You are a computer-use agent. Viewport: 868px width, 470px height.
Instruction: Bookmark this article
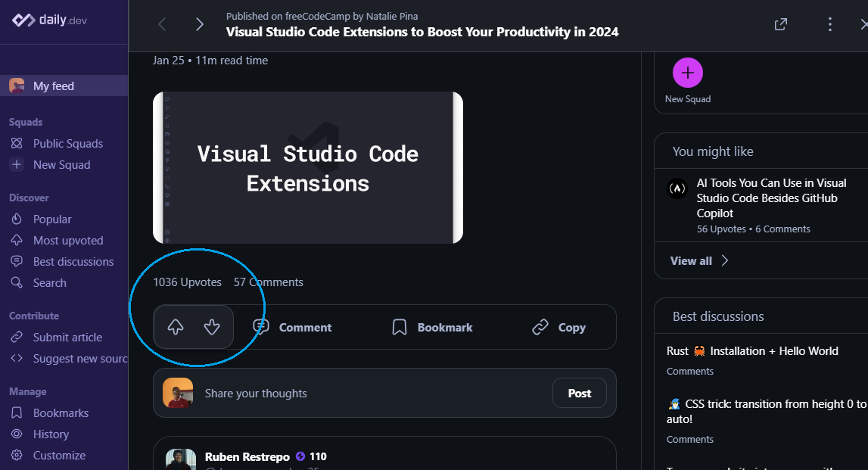[432, 327]
